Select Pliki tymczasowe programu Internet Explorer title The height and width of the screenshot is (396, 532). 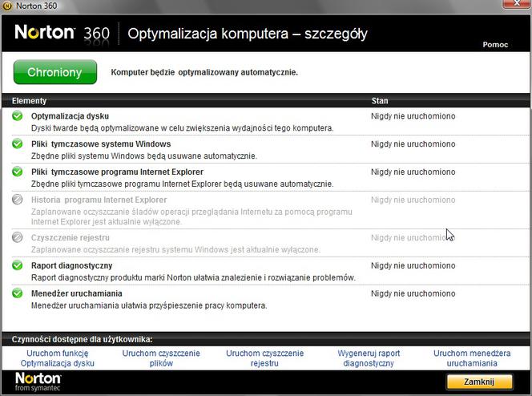point(117,172)
